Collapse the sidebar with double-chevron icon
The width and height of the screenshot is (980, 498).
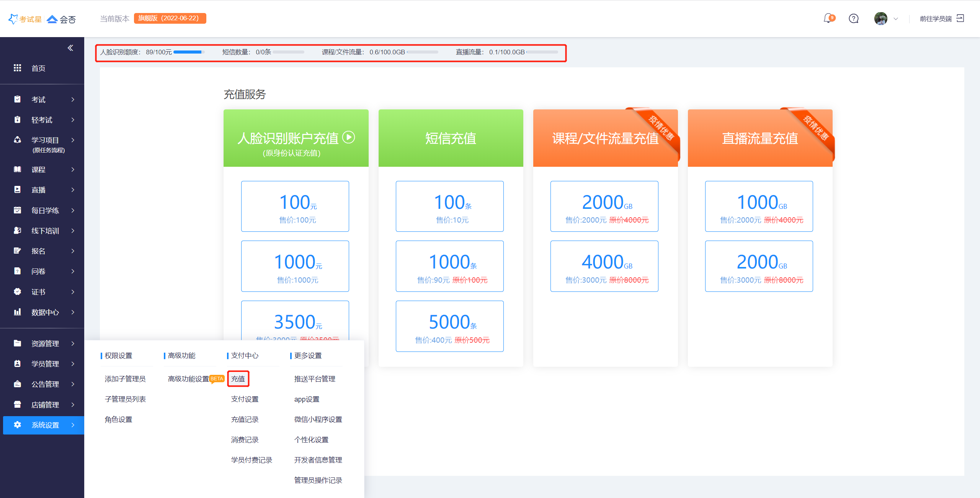coord(70,48)
